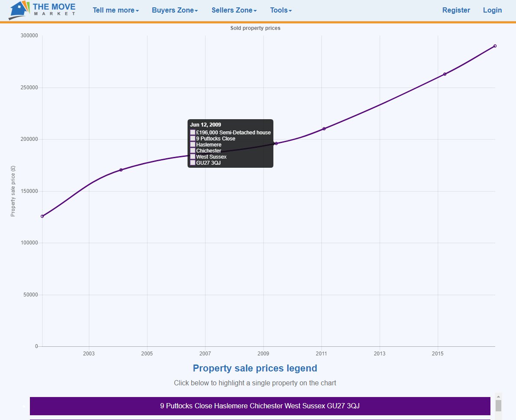Open the Tools menu

280,10
